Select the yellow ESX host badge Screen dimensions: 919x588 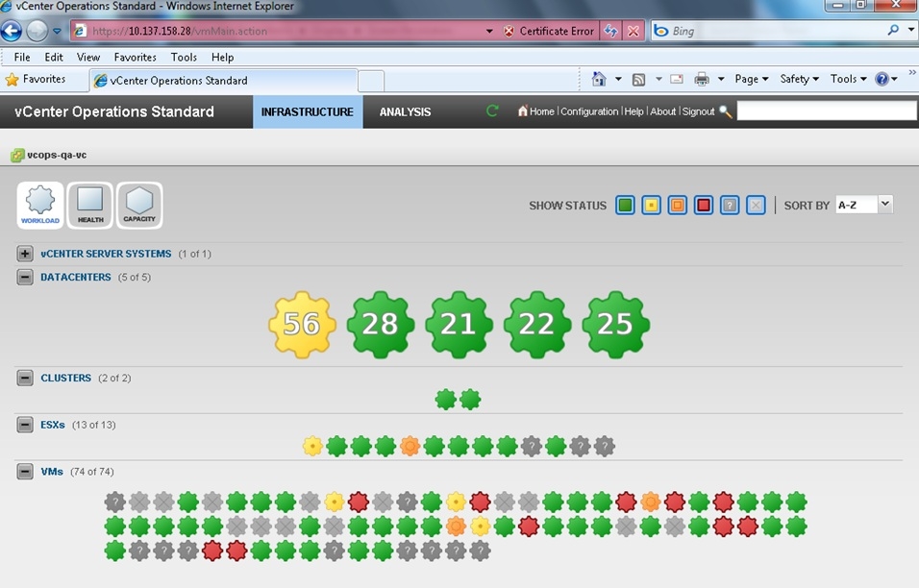pyautogui.click(x=312, y=446)
